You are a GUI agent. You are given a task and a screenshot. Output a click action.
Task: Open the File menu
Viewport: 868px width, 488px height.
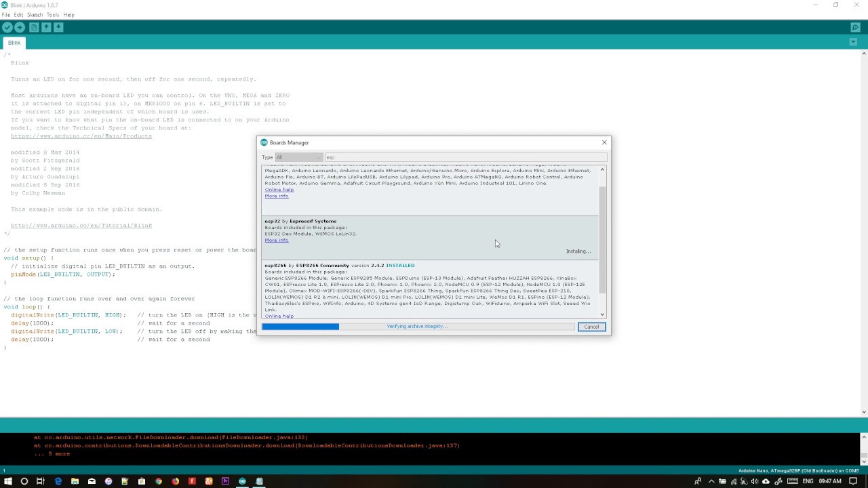point(5,14)
